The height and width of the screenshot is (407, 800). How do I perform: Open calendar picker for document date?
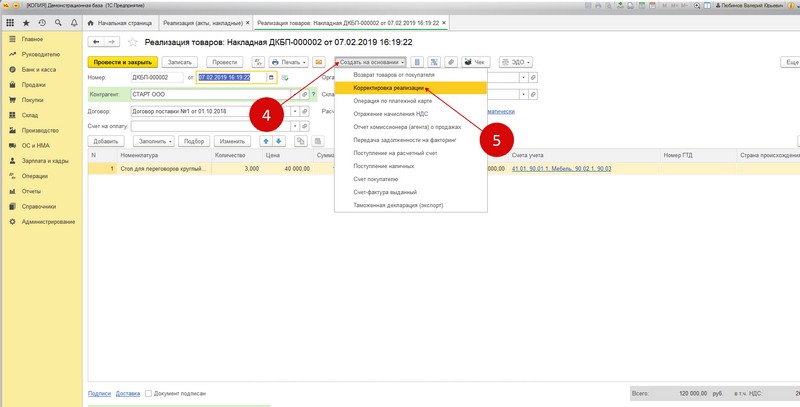(x=271, y=78)
